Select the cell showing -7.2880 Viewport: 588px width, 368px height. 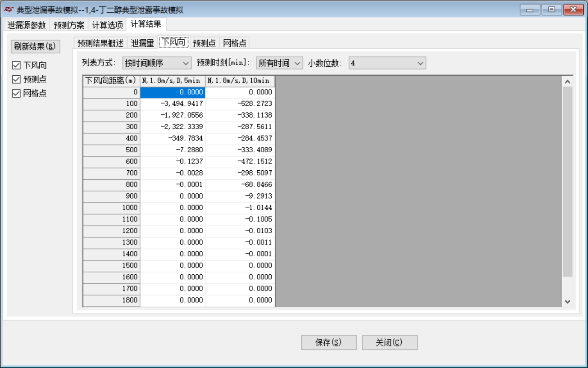(x=173, y=150)
